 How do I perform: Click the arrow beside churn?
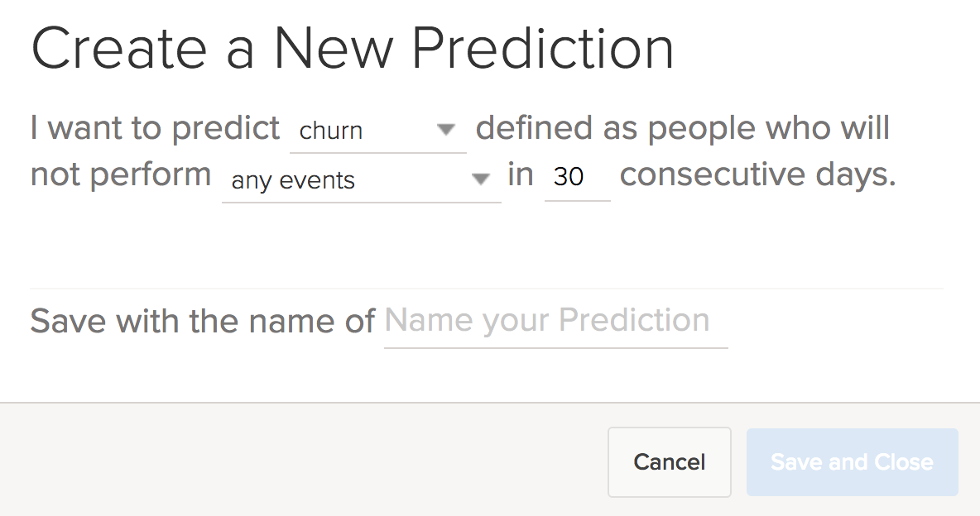click(446, 130)
